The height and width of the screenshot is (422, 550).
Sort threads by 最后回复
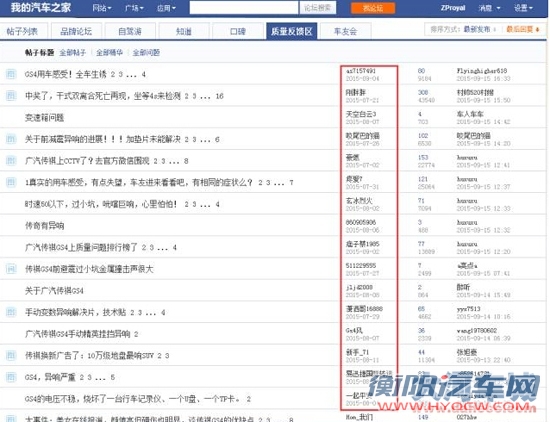pos(519,29)
